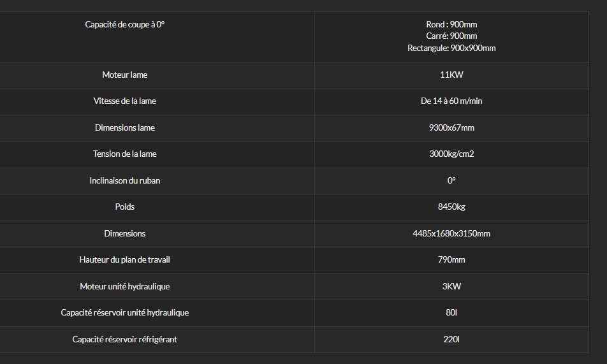Click the 'Hauteur du plan de travail' label
Viewport: 607px width, 364px height.
(x=125, y=260)
